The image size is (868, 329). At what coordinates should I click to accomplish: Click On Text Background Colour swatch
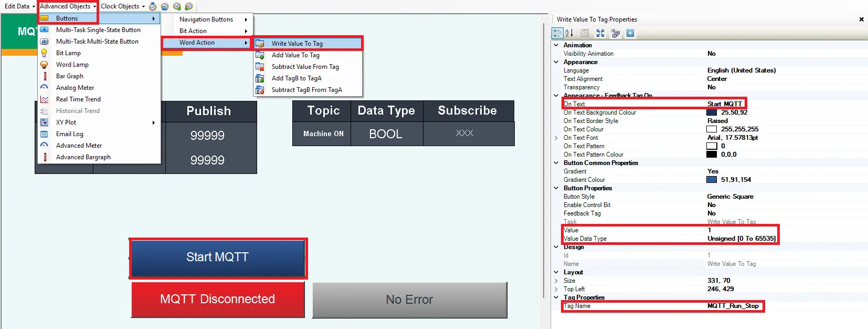[712, 112]
